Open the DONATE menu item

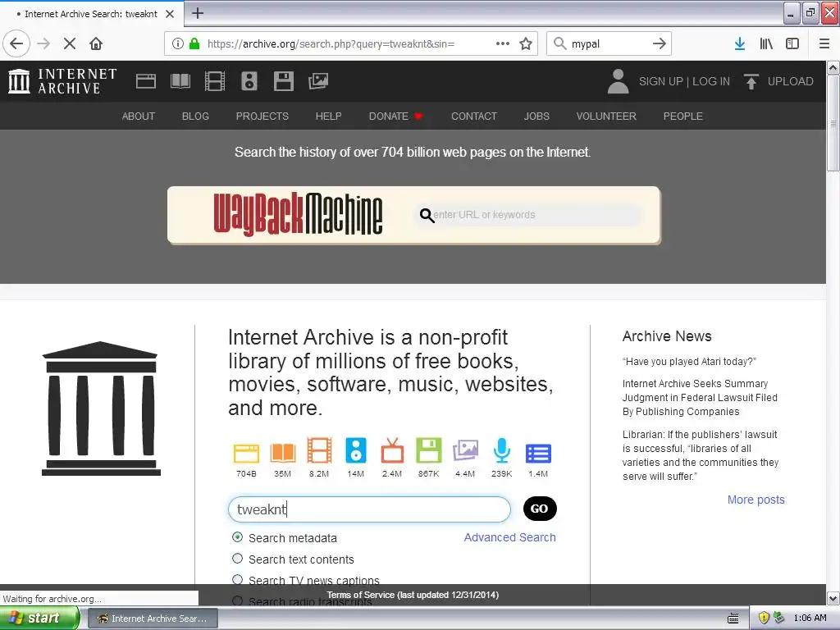click(395, 116)
